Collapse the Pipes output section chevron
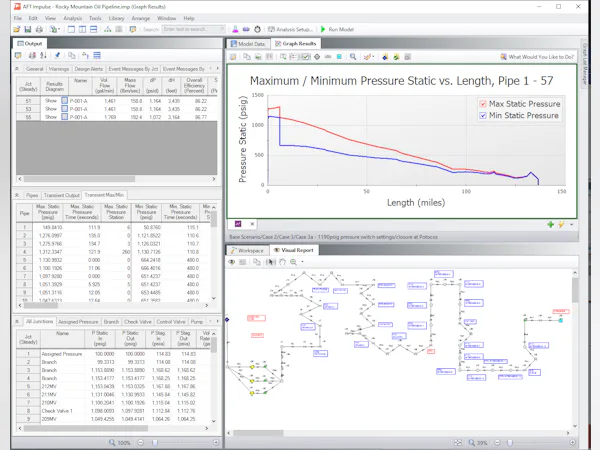 point(17,195)
